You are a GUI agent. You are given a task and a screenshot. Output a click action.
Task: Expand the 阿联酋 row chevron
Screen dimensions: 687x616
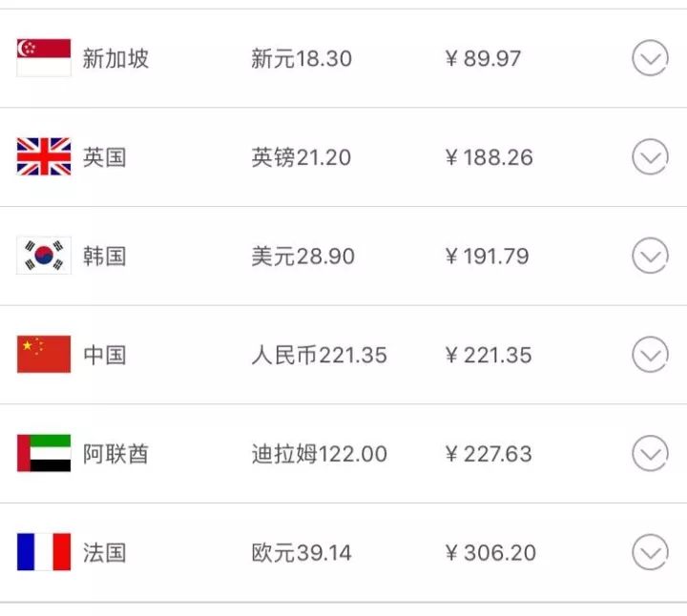click(x=650, y=453)
